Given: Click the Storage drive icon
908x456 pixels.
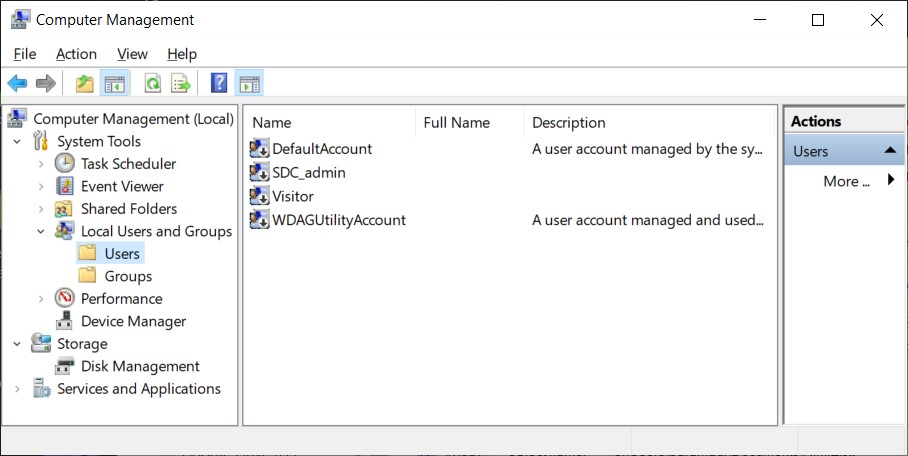Looking at the screenshot, I should click(x=41, y=343).
